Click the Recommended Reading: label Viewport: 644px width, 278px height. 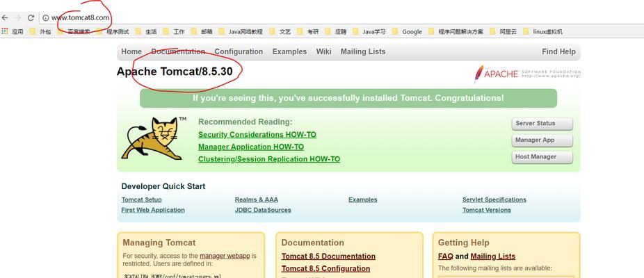coord(245,122)
